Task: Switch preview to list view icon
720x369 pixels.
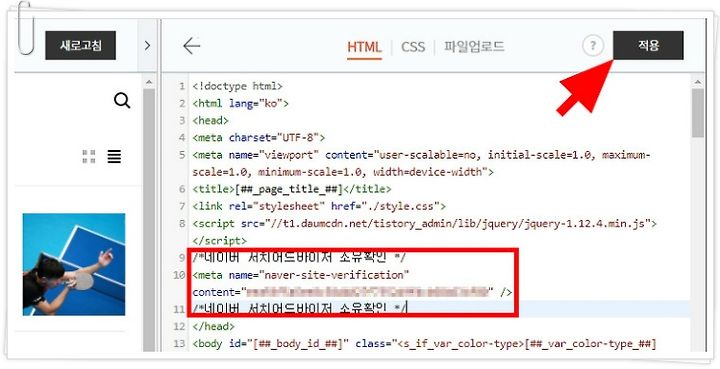Action: click(x=114, y=157)
